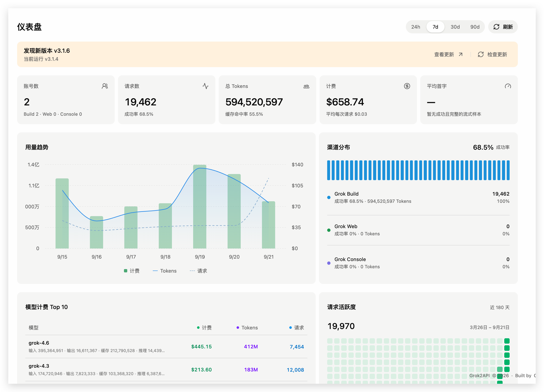
Task: Click the circular arrows icon beside 检查更新
Action: click(x=480, y=55)
